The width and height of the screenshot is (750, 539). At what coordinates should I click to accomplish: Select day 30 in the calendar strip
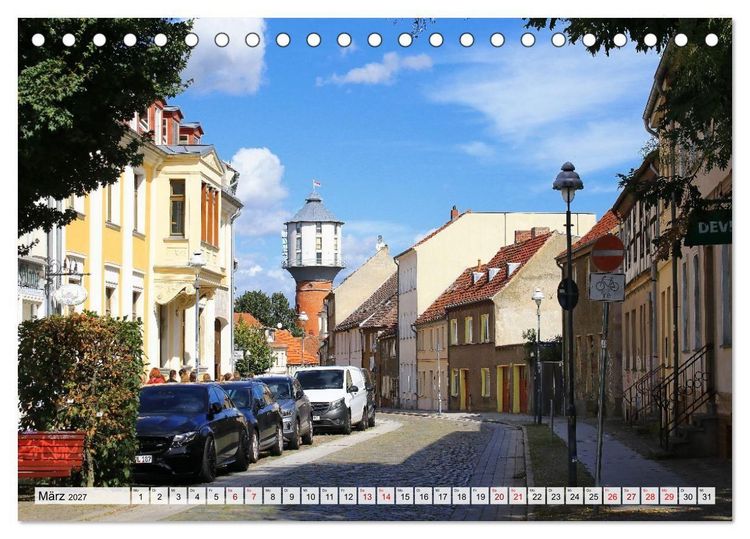tap(688, 495)
